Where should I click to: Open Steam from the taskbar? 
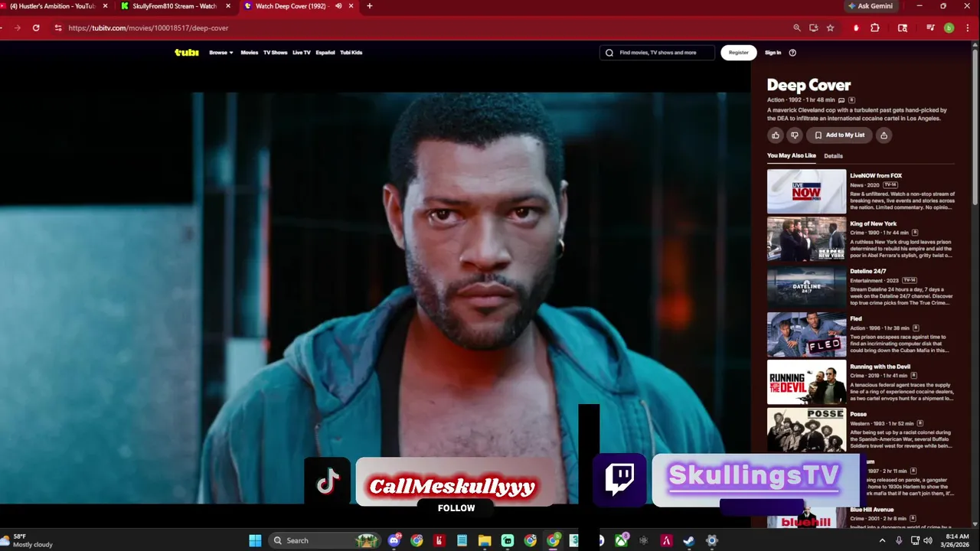(x=689, y=540)
